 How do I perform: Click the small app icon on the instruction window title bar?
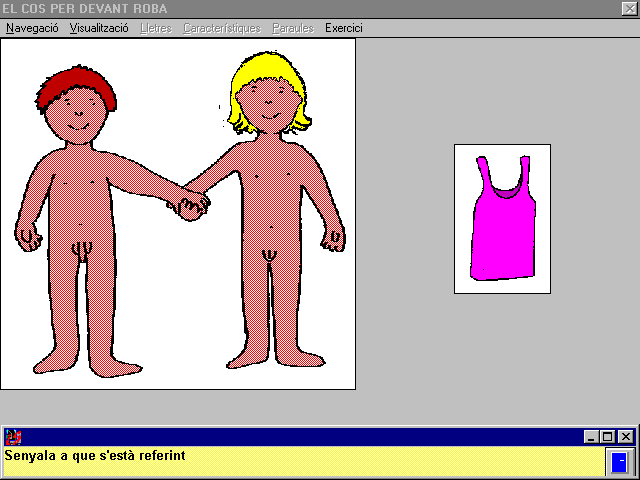point(13,437)
